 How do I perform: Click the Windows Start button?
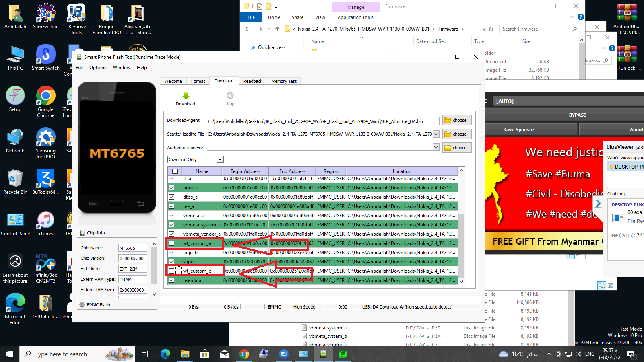(x=10, y=354)
